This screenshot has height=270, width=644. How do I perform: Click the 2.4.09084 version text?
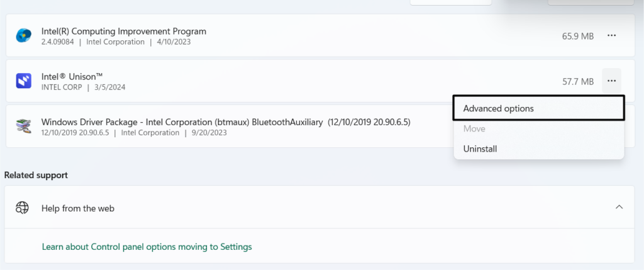point(58,42)
